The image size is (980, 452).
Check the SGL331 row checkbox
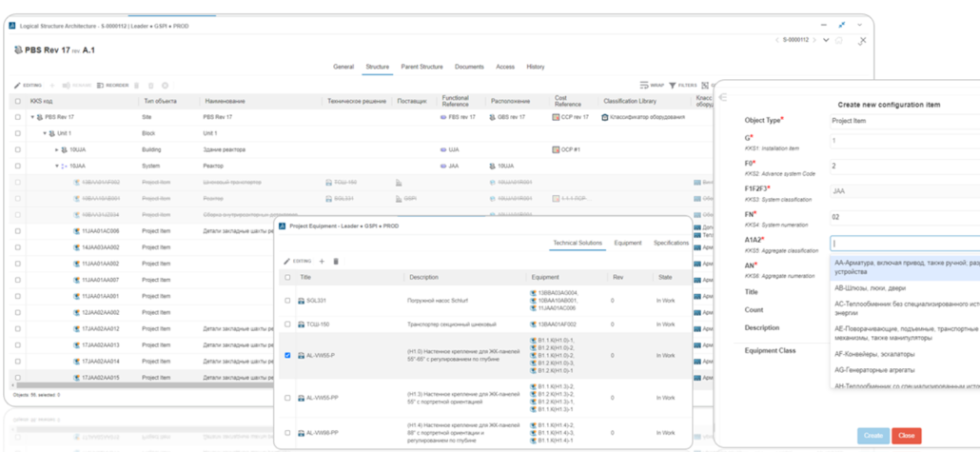click(288, 301)
